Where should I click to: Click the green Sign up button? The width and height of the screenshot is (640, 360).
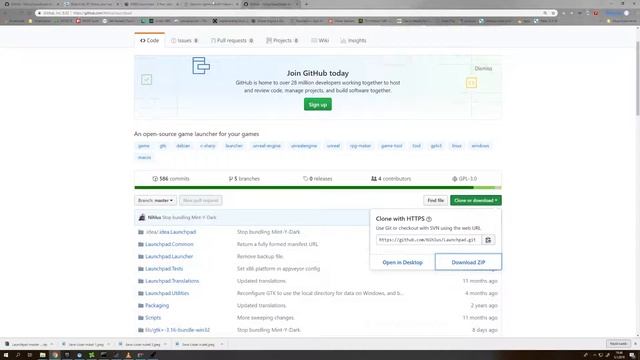pos(318,104)
